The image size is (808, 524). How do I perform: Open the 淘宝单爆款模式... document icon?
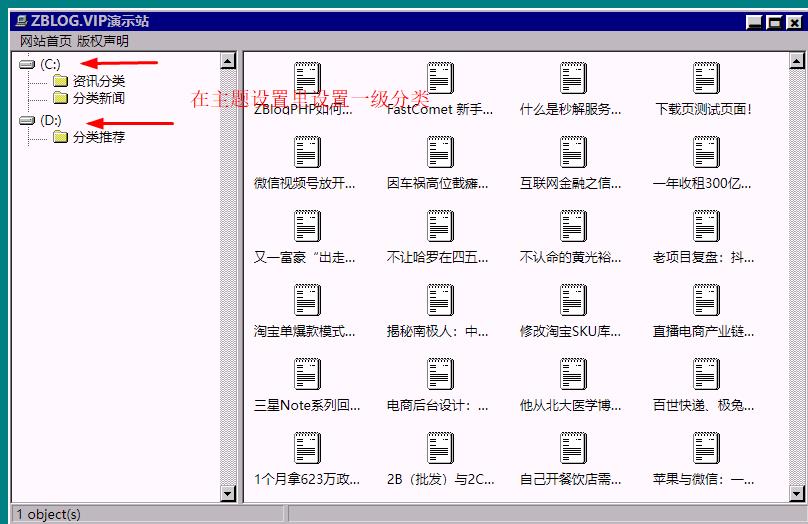307,300
